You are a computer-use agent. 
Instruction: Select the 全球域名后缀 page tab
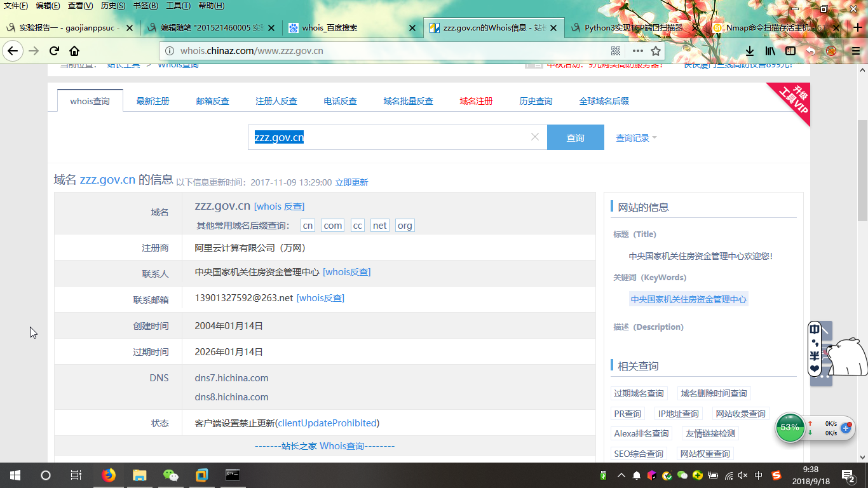(x=604, y=101)
